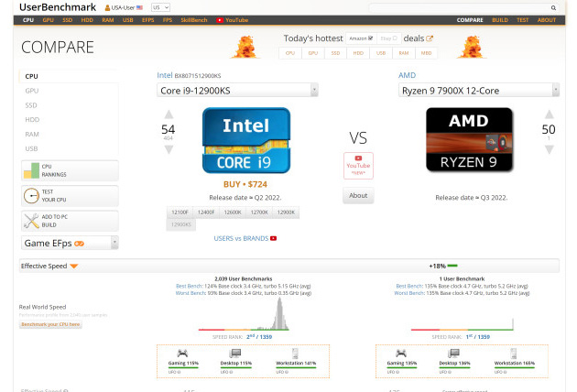Open the YouTube NEW comparison button
This screenshot has width=577, height=392.
click(x=358, y=166)
